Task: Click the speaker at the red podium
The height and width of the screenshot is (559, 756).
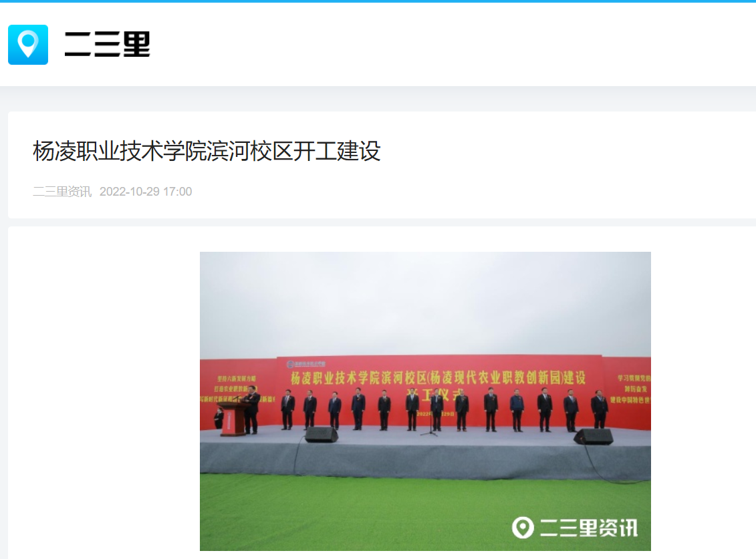Action: click(251, 409)
